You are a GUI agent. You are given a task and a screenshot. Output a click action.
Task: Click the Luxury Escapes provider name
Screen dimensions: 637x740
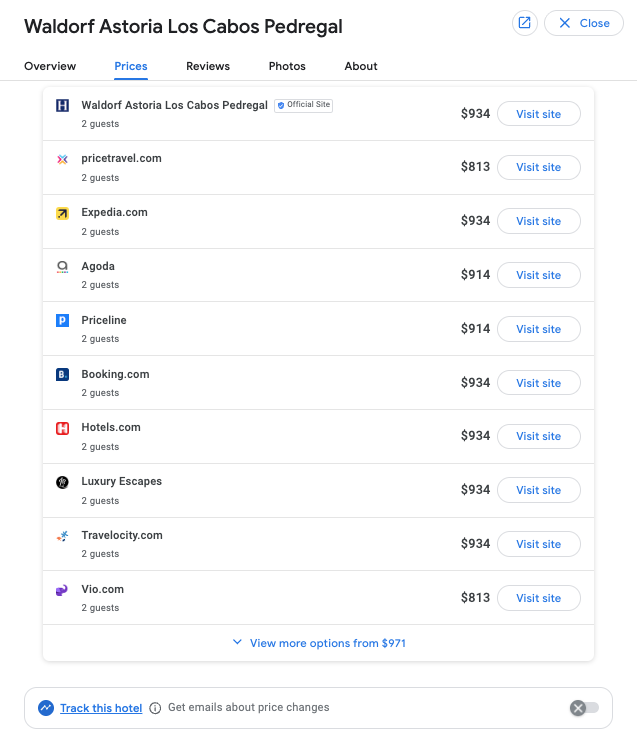point(121,481)
